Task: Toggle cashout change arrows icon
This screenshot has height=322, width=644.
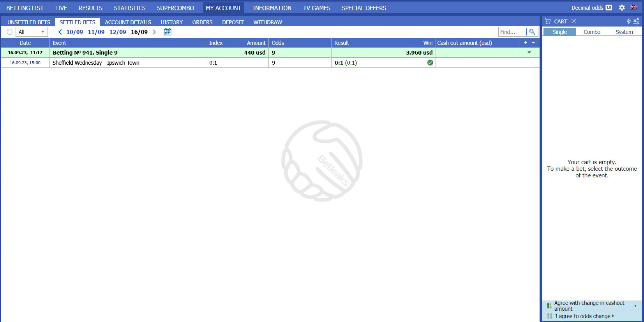Action: pyautogui.click(x=549, y=306)
